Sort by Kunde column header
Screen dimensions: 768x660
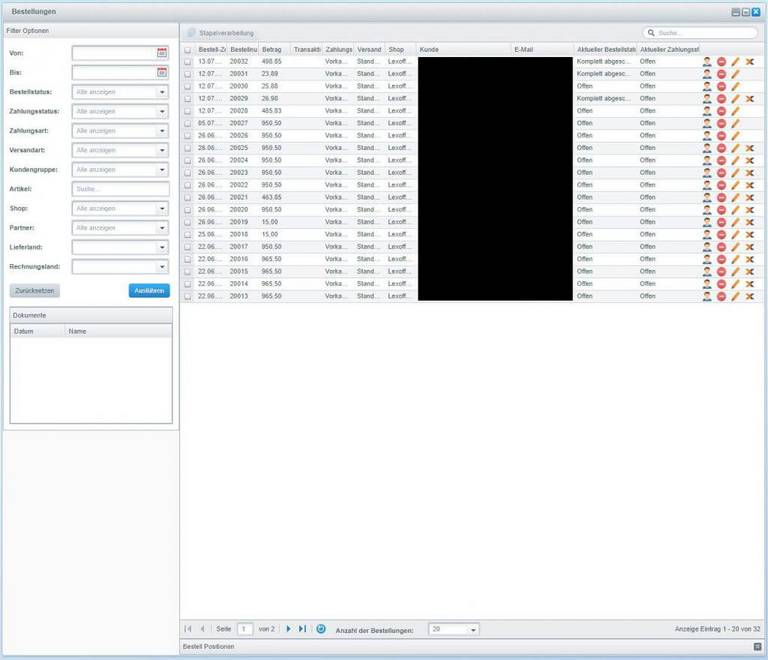point(462,49)
